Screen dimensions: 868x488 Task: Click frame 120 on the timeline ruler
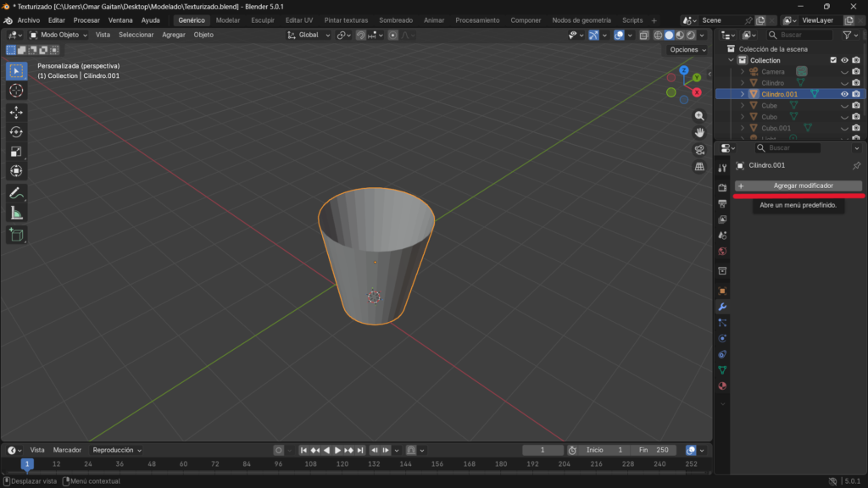342,464
